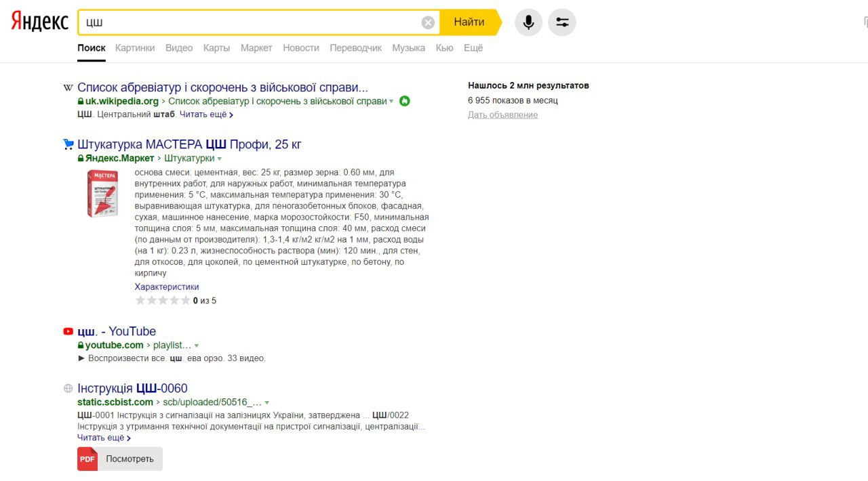Open the Музыка tab
Screen dimensions: 868x481
tap(409, 48)
